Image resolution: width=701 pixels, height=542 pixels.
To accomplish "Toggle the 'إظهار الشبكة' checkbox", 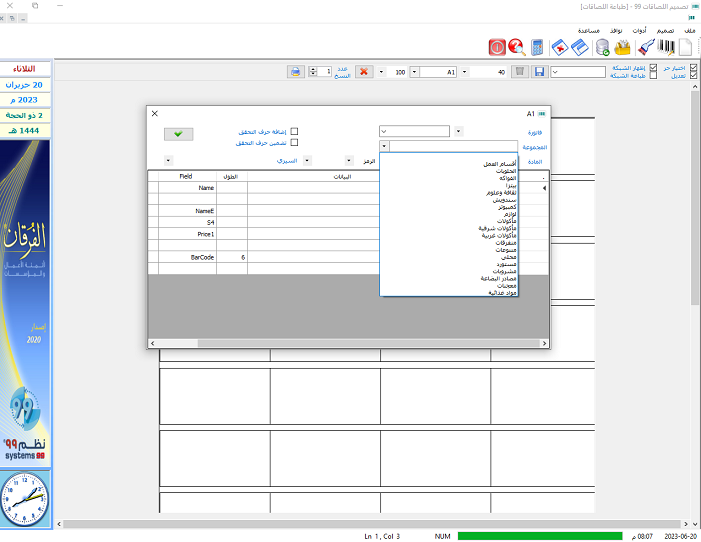I will pyautogui.click(x=654, y=68).
